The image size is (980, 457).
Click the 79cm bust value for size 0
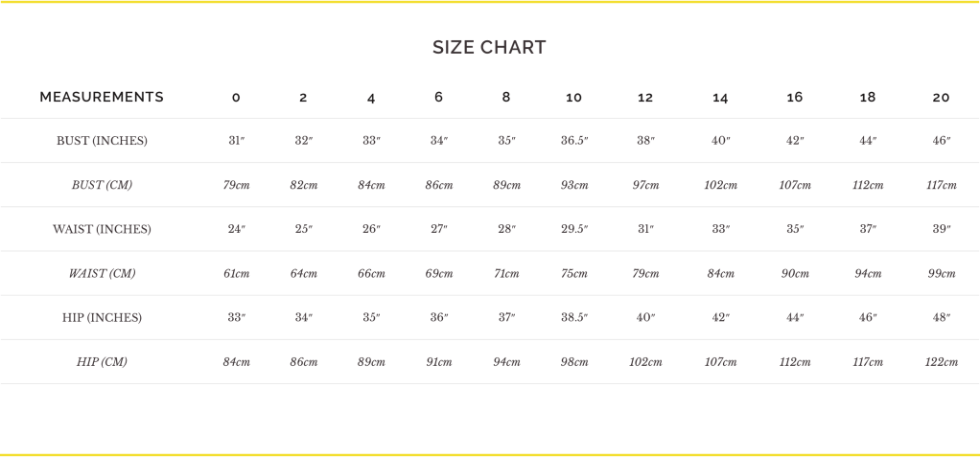pyautogui.click(x=236, y=185)
